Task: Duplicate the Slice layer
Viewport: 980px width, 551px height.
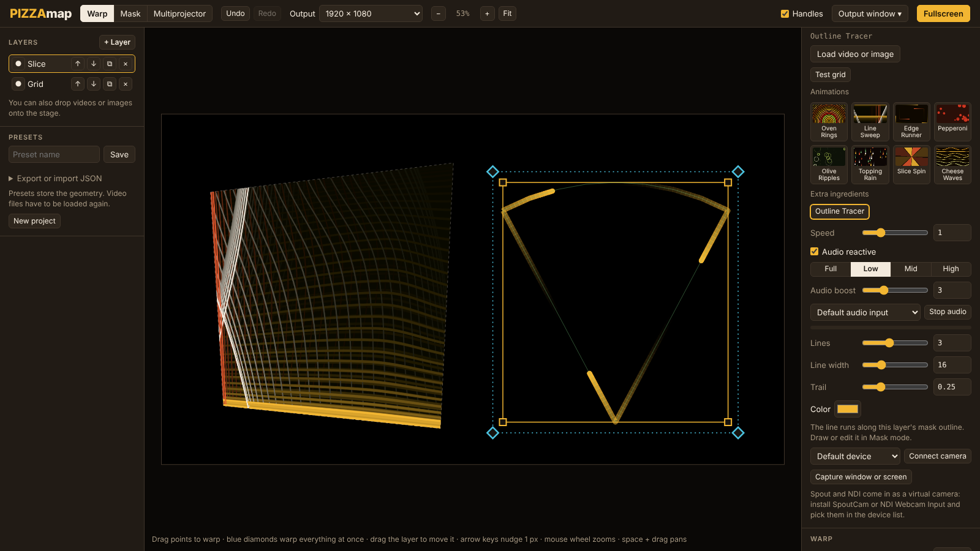Action: tap(110, 64)
